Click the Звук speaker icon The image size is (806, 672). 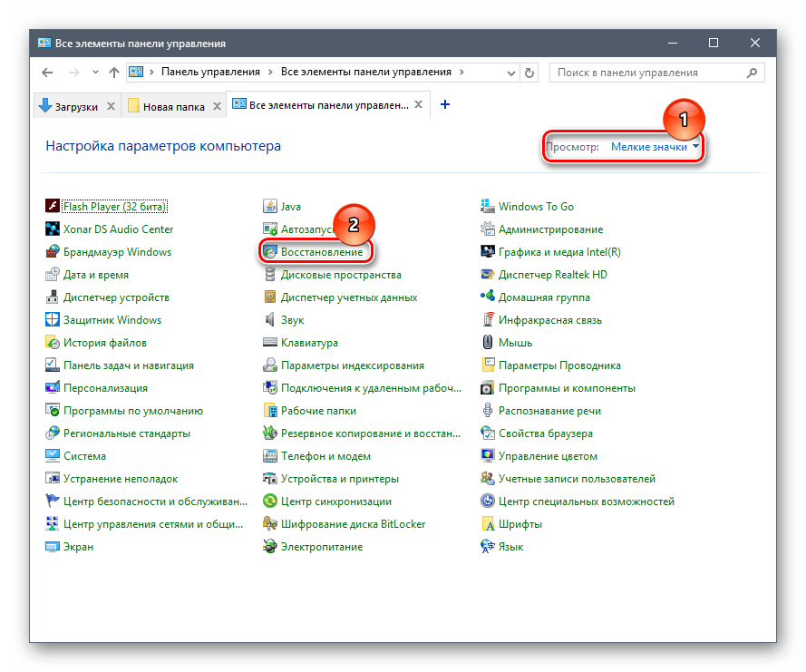pyautogui.click(x=270, y=320)
